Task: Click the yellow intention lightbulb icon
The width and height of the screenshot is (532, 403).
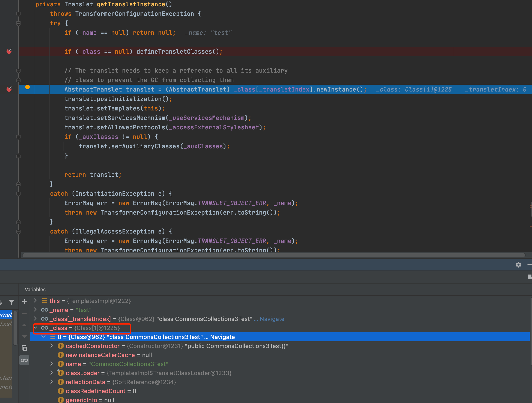Action: (27, 88)
